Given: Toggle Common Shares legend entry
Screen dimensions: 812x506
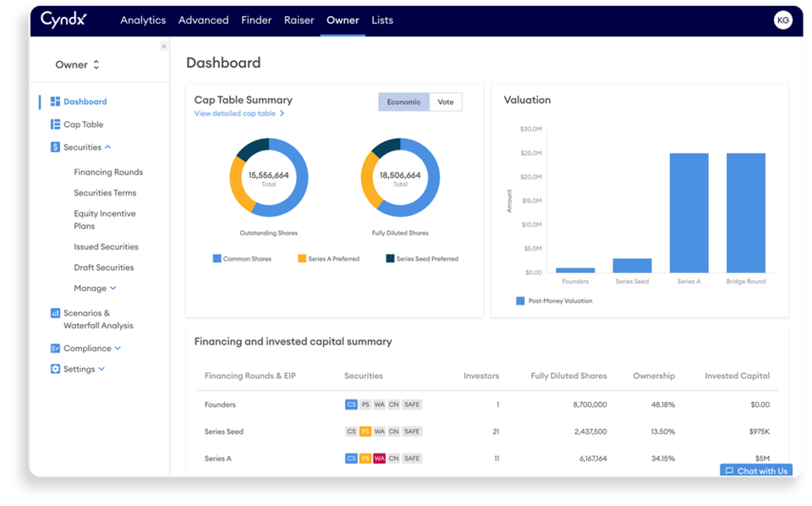Looking at the screenshot, I should pyautogui.click(x=242, y=258).
